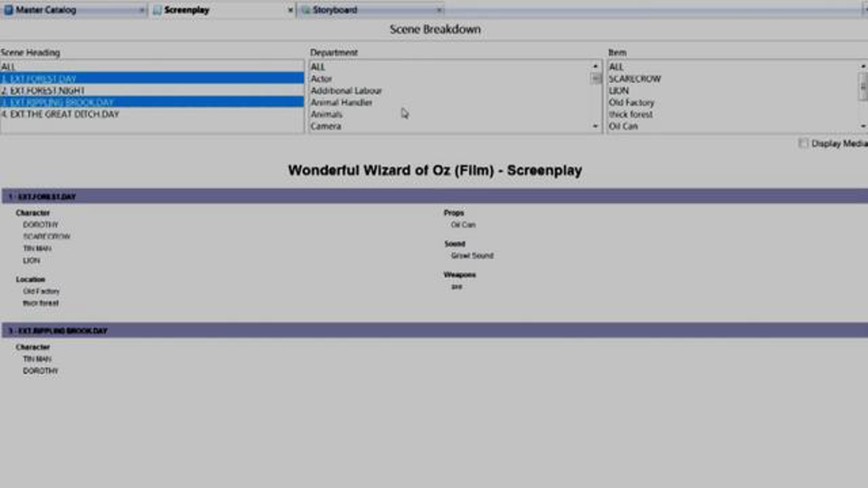Select scene 2. EXT.FOREST.NIGHT

pos(152,90)
